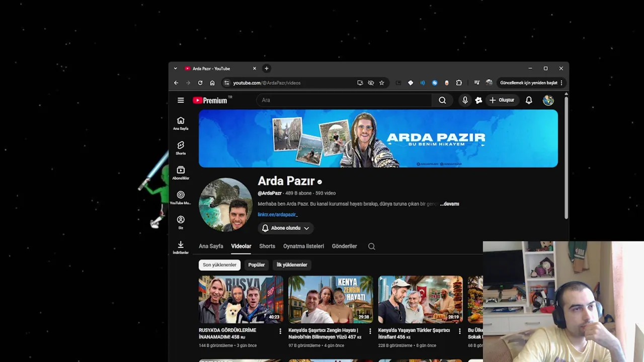Select the Popüler filter chip
644x362 pixels.
pyautogui.click(x=257, y=265)
